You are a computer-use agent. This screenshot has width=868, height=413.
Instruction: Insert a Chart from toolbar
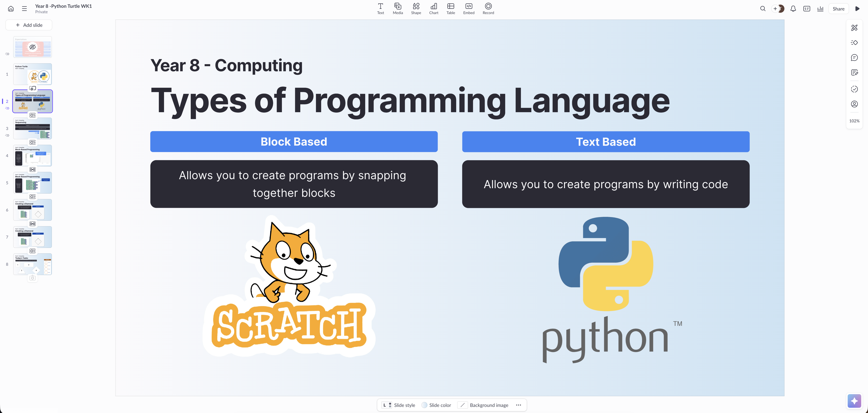[434, 9]
